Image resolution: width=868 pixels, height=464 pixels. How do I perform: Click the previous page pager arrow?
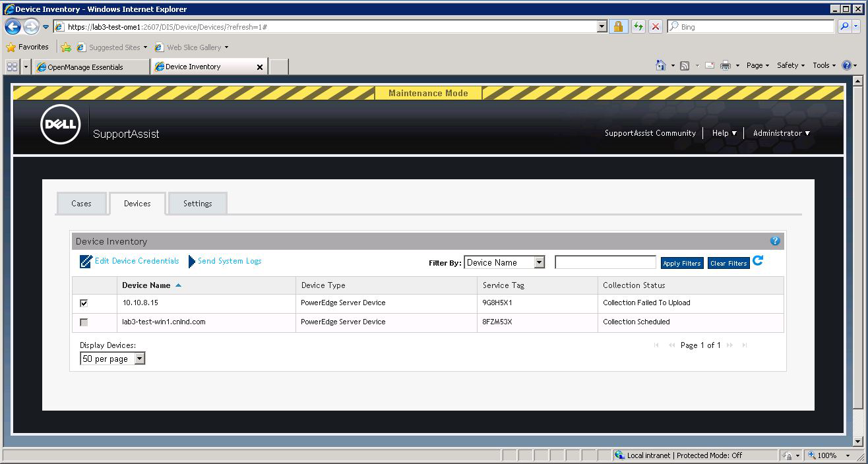click(671, 345)
